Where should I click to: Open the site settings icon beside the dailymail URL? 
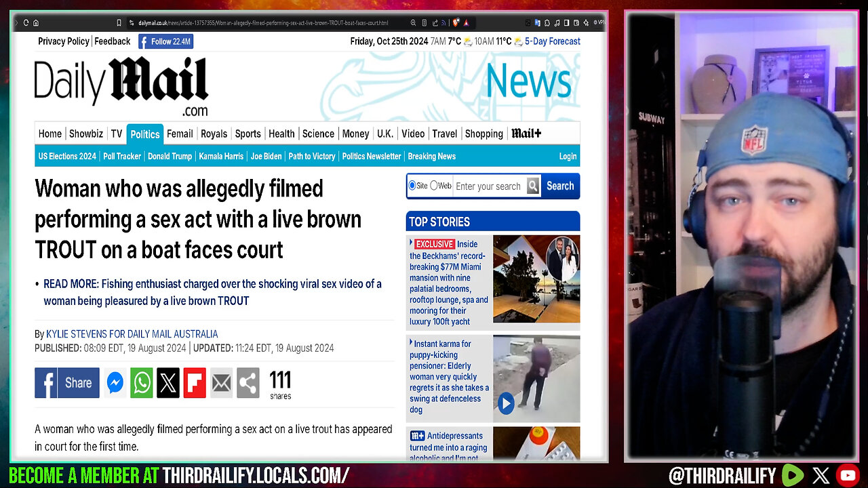click(x=133, y=22)
